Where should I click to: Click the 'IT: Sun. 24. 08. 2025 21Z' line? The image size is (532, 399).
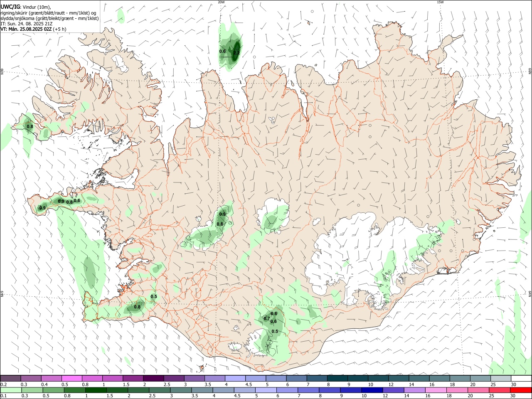[26, 24]
